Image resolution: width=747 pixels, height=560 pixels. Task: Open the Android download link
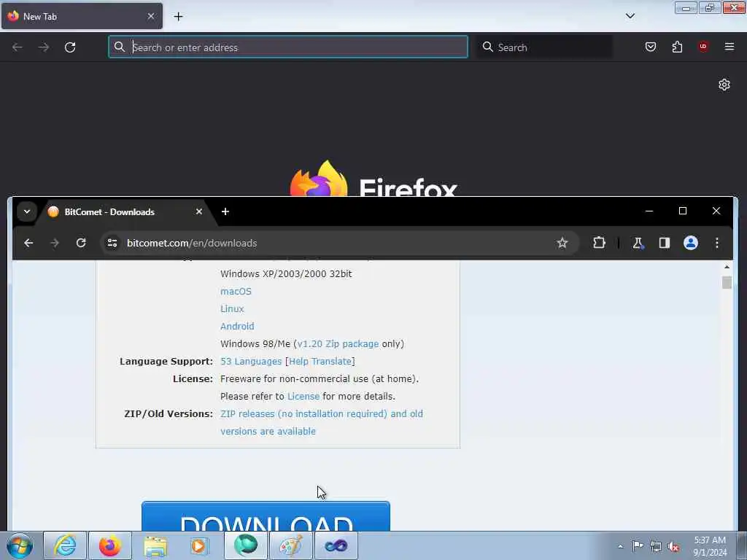pyautogui.click(x=237, y=326)
